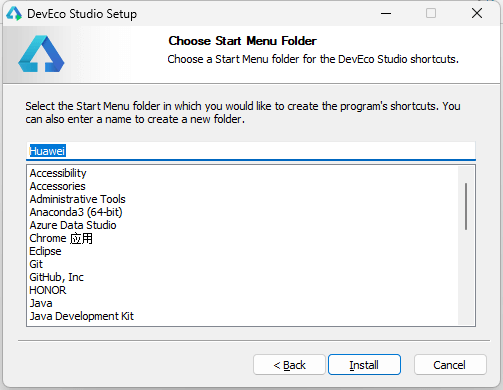Viewport: 503px width, 390px height.
Task: Click the Install button
Action: (364, 365)
